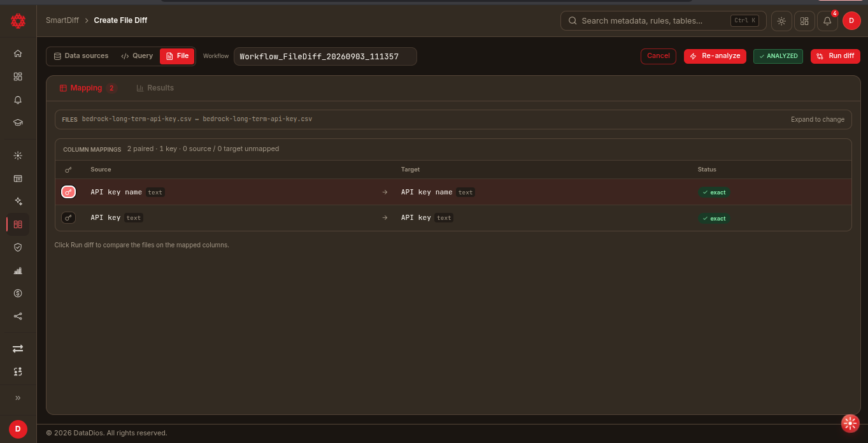Switch to the Query mode
Image resolution: width=868 pixels, height=443 pixels.
pos(137,56)
